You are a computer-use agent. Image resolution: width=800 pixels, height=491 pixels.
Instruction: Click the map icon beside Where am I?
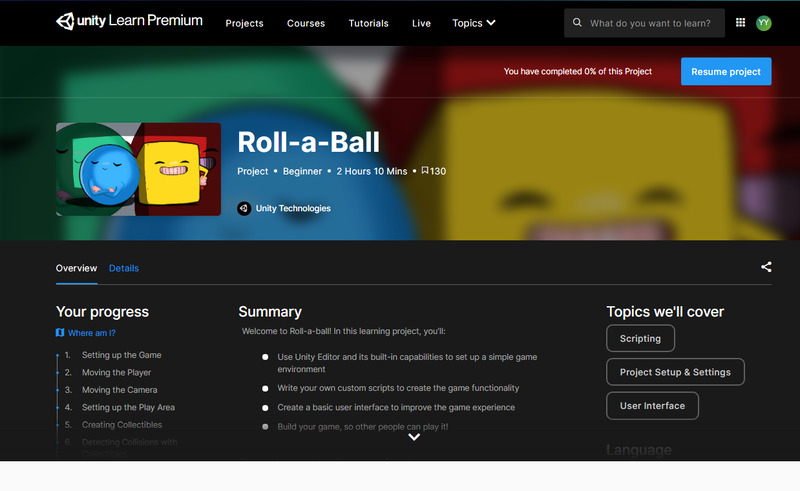pyautogui.click(x=60, y=333)
